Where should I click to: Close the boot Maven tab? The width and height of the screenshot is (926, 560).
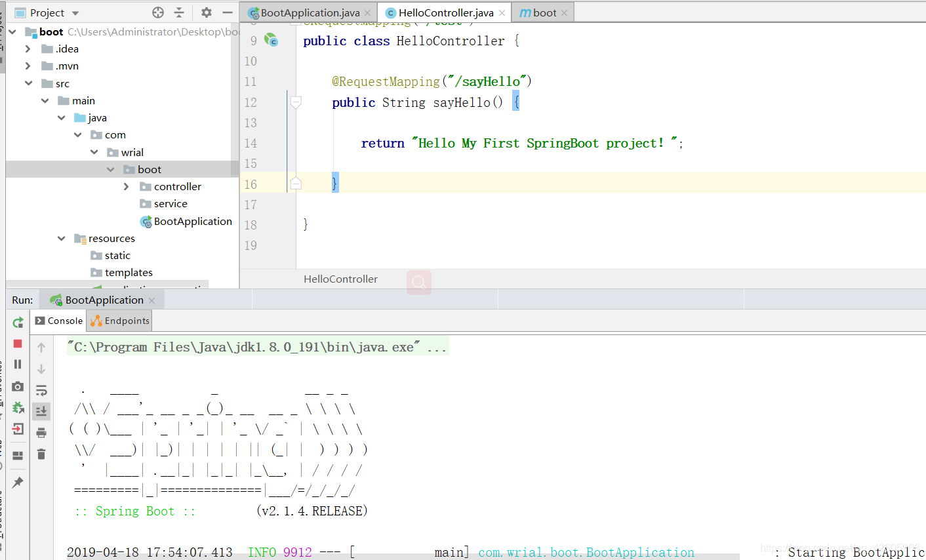(564, 12)
